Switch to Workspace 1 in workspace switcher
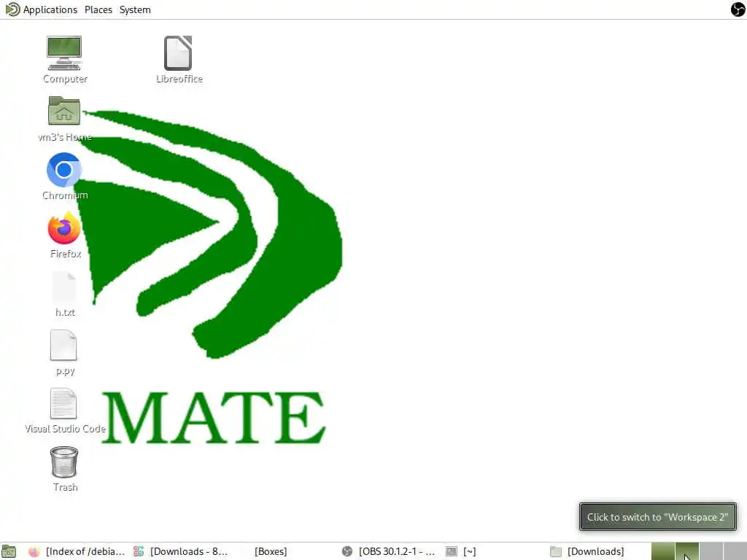Viewport: 747px width, 560px height. (x=663, y=551)
